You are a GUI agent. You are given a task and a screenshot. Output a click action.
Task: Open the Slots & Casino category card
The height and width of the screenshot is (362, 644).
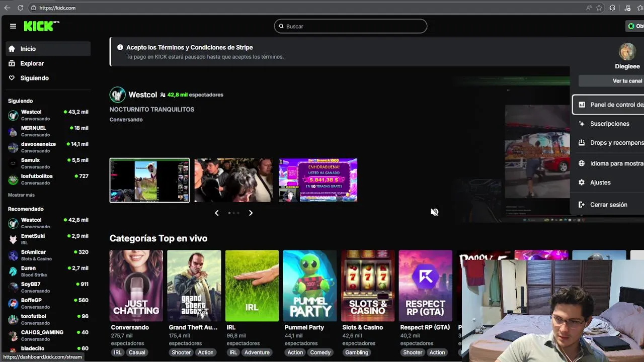[x=368, y=286]
